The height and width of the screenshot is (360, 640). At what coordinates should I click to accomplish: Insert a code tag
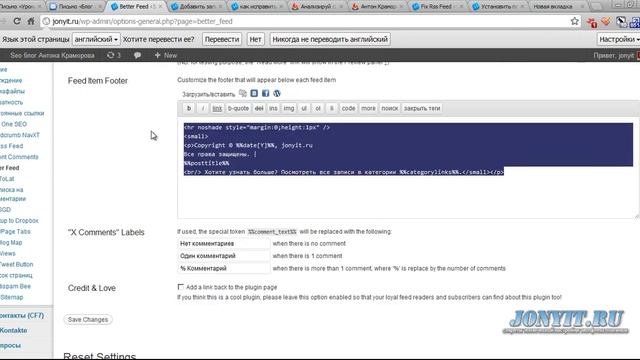coord(348,108)
